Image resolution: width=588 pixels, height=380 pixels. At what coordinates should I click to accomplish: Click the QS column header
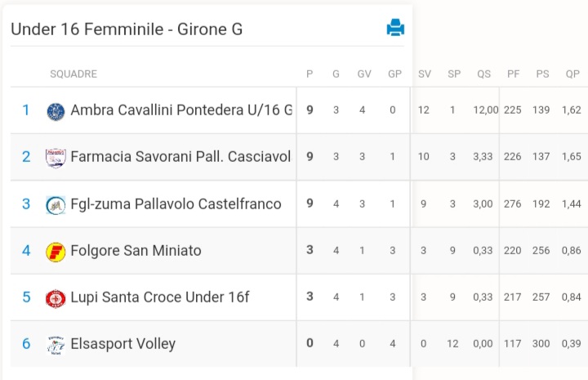click(x=483, y=74)
